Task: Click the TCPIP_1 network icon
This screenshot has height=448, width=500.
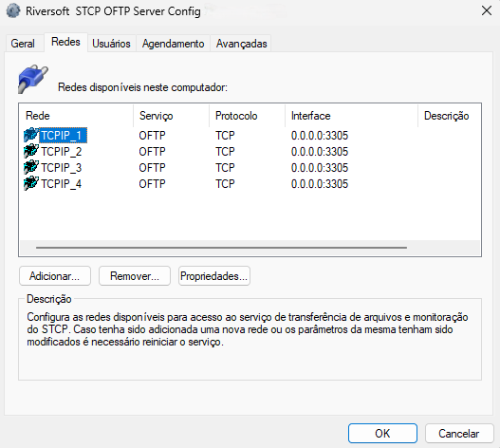Action: (31, 135)
